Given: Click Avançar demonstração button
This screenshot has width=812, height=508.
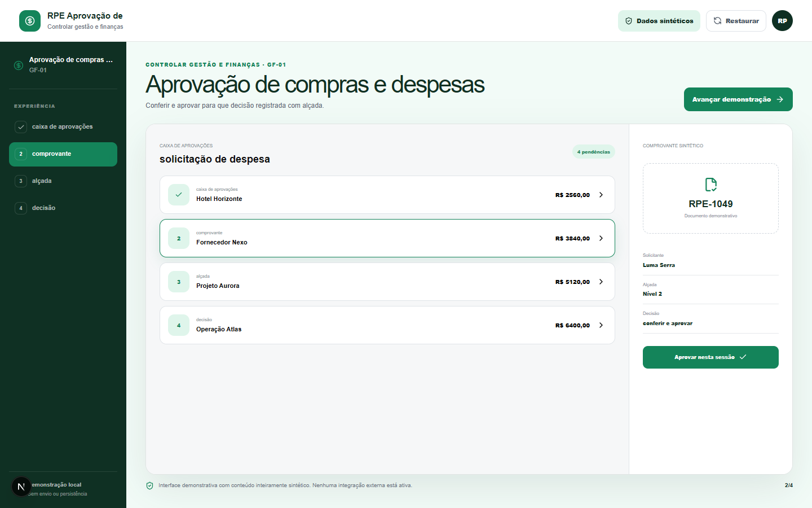Looking at the screenshot, I should coord(738,99).
